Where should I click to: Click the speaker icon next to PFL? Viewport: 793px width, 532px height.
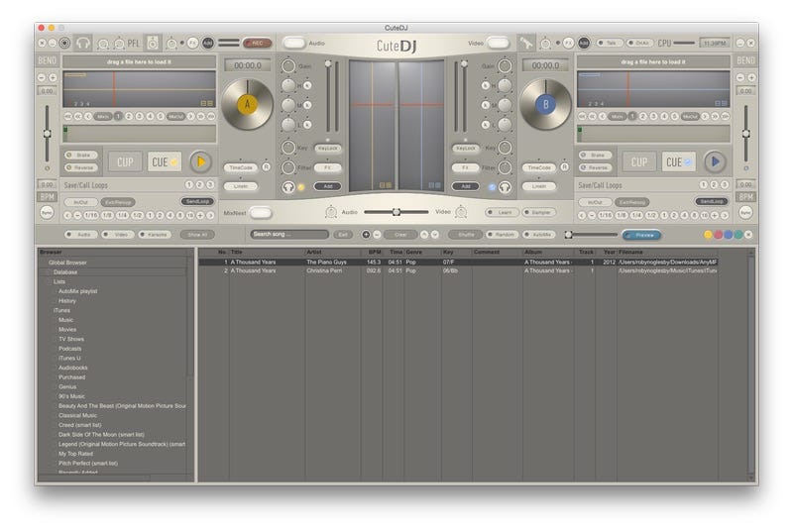(x=153, y=44)
